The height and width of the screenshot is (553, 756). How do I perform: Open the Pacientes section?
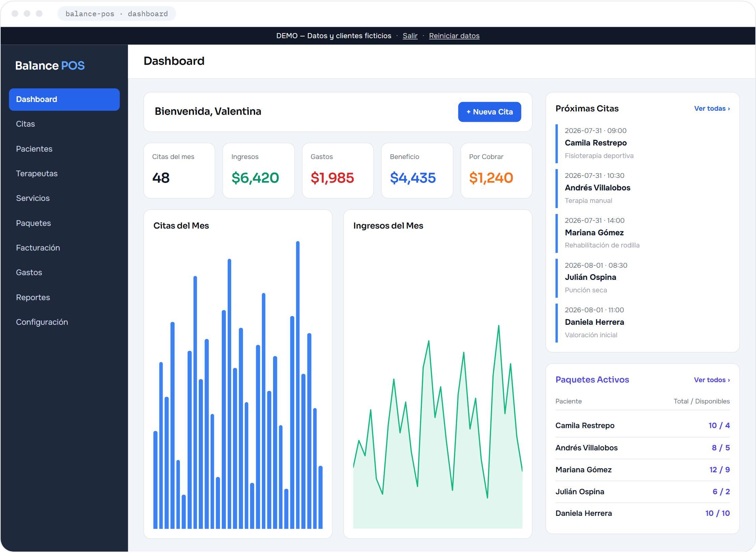(x=64, y=149)
